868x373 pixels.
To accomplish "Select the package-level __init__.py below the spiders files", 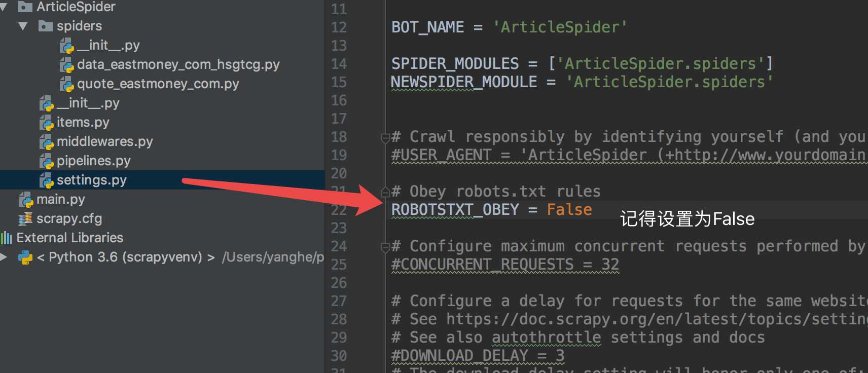I will pos(88,103).
